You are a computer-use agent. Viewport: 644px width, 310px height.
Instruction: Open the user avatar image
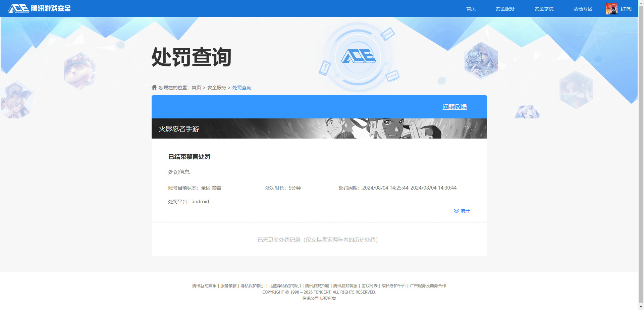click(611, 8)
